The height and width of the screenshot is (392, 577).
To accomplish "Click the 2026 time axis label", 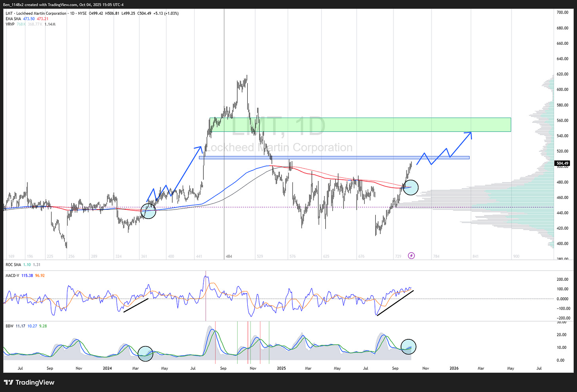I will (454, 368).
